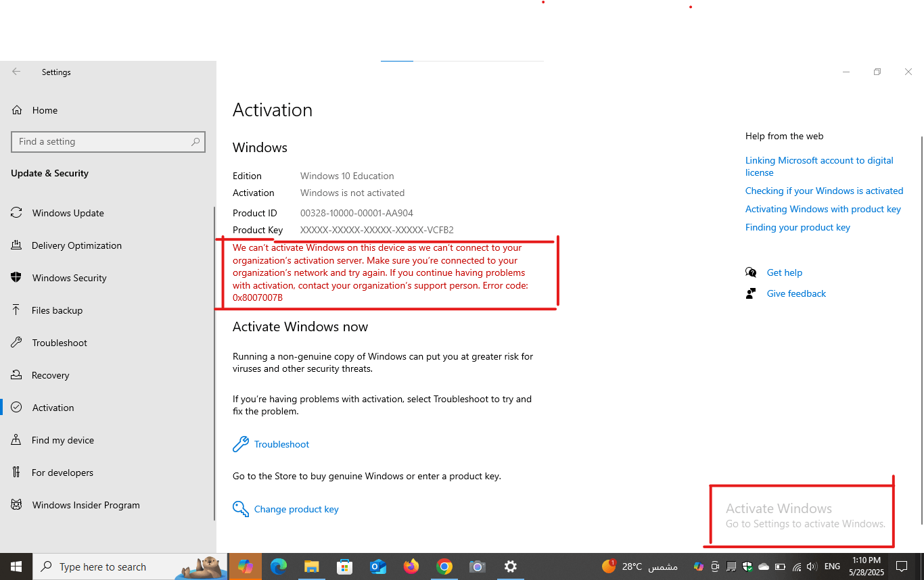Follow Activating Windows with product key link
This screenshot has width=924, height=580.
coord(823,209)
